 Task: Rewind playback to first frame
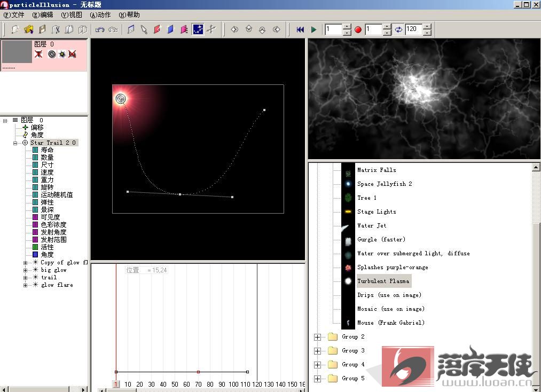[x=300, y=30]
